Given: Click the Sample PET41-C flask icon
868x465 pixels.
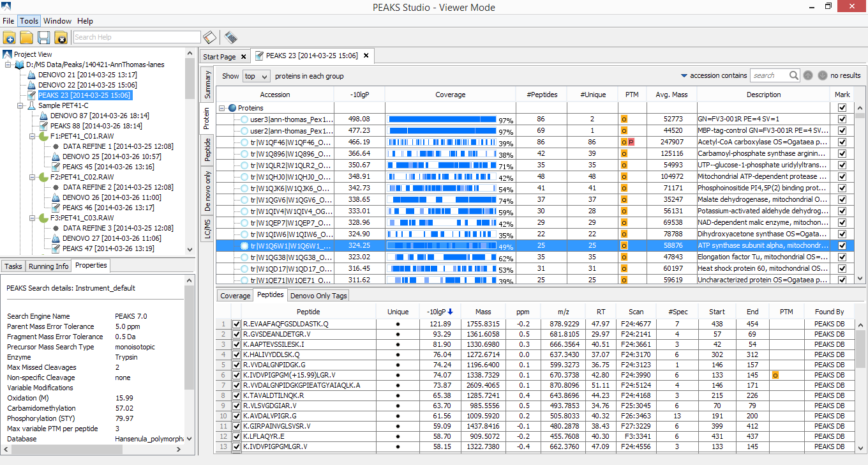Looking at the screenshot, I should tap(31, 105).
